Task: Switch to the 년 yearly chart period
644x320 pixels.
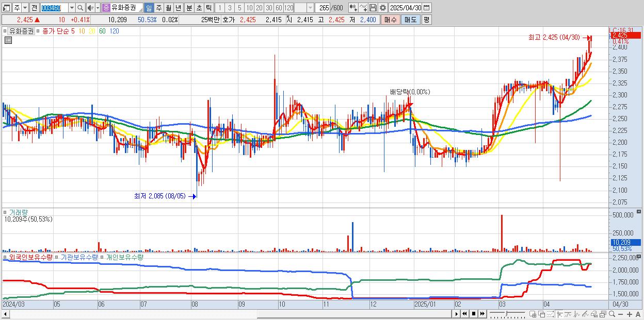Action: point(179,8)
